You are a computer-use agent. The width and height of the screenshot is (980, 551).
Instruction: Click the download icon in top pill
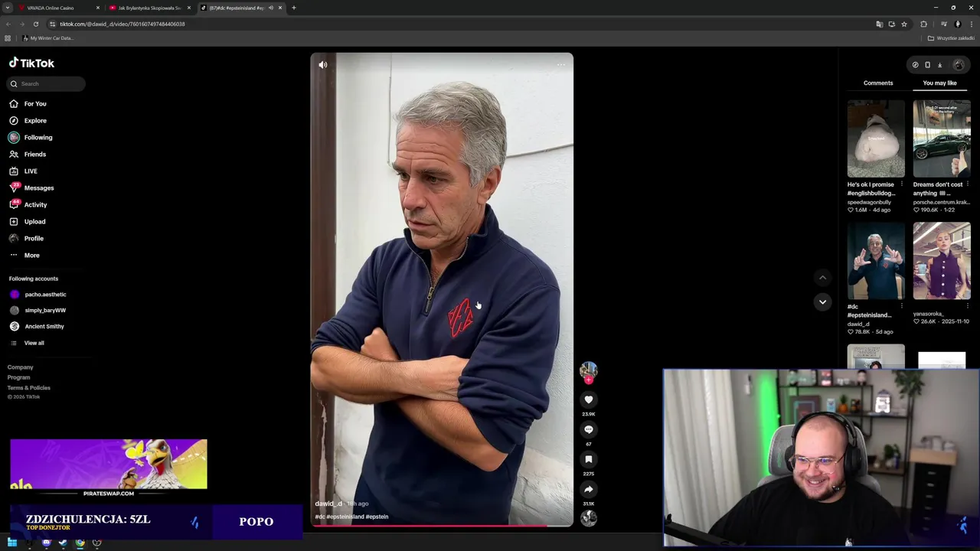point(940,65)
